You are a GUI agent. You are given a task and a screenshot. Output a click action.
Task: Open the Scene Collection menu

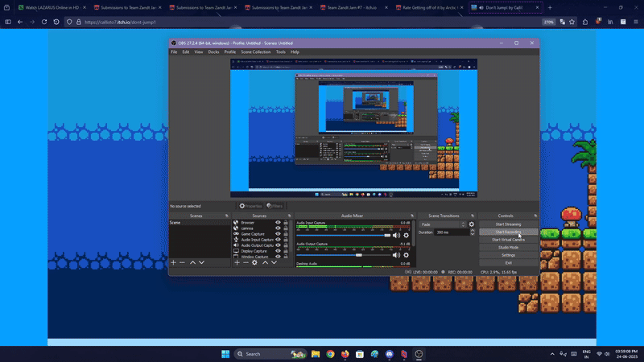(x=255, y=51)
